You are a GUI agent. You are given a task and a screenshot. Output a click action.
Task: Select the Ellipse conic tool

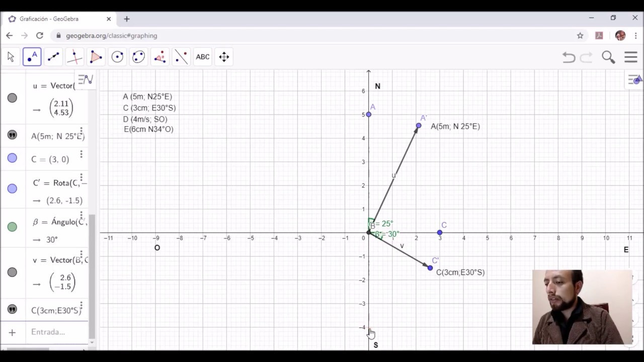(x=138, y=57)
